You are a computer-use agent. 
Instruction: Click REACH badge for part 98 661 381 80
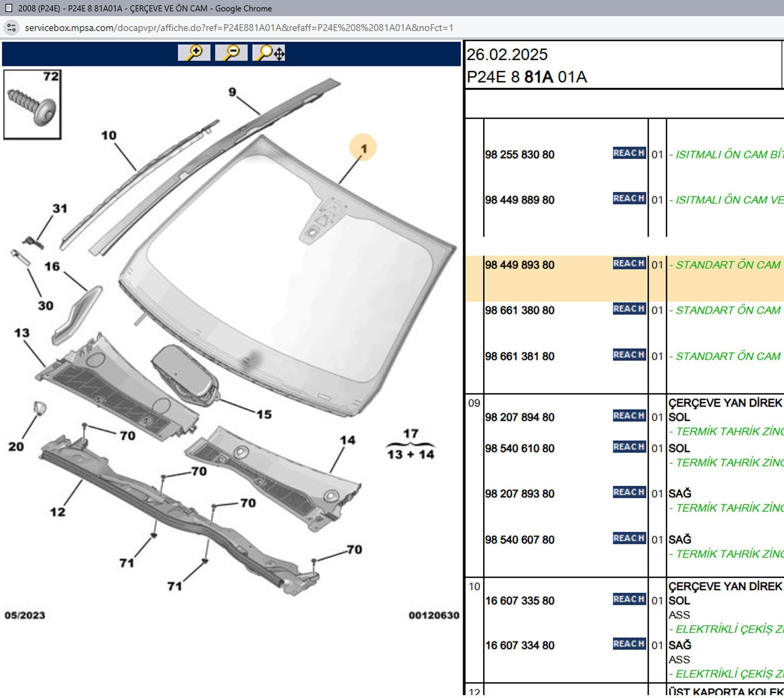(629, 355)
